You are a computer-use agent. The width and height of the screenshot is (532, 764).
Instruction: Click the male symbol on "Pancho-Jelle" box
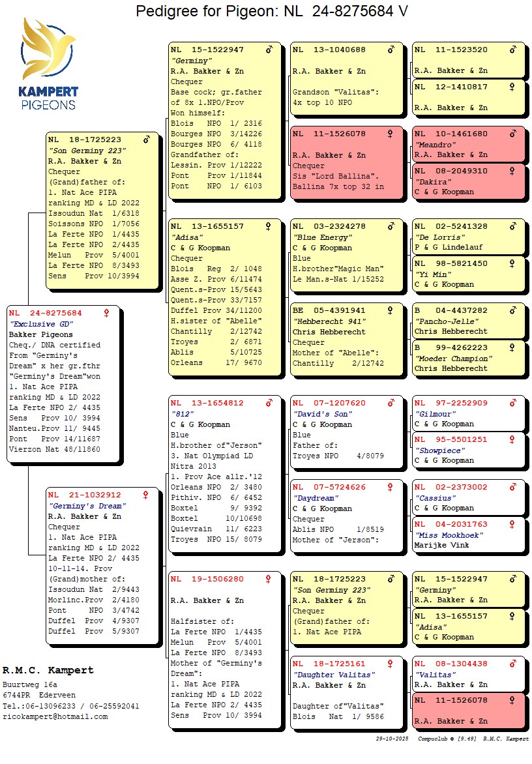(x=512, y=311)
